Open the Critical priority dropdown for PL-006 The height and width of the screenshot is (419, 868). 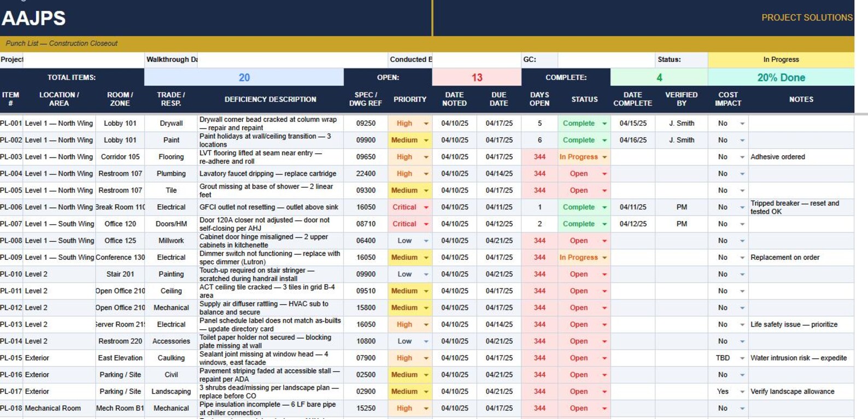[x=426, y=207]
